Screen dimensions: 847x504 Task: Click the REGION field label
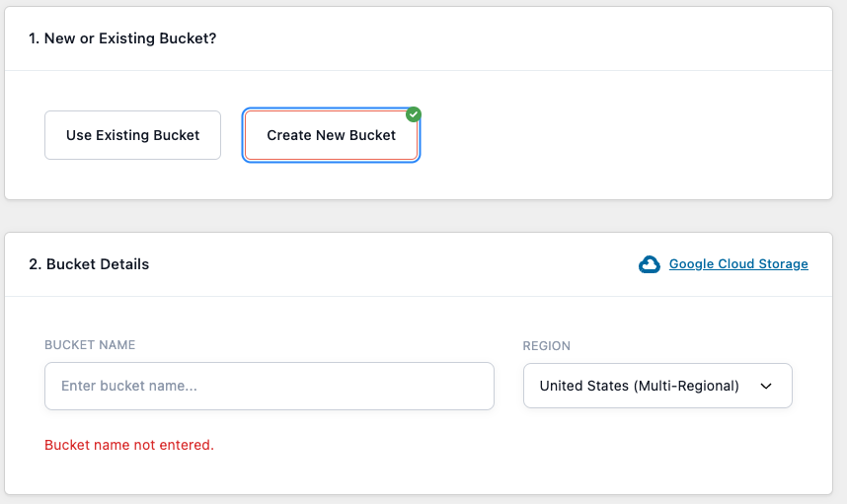click(x=547, y=346)
